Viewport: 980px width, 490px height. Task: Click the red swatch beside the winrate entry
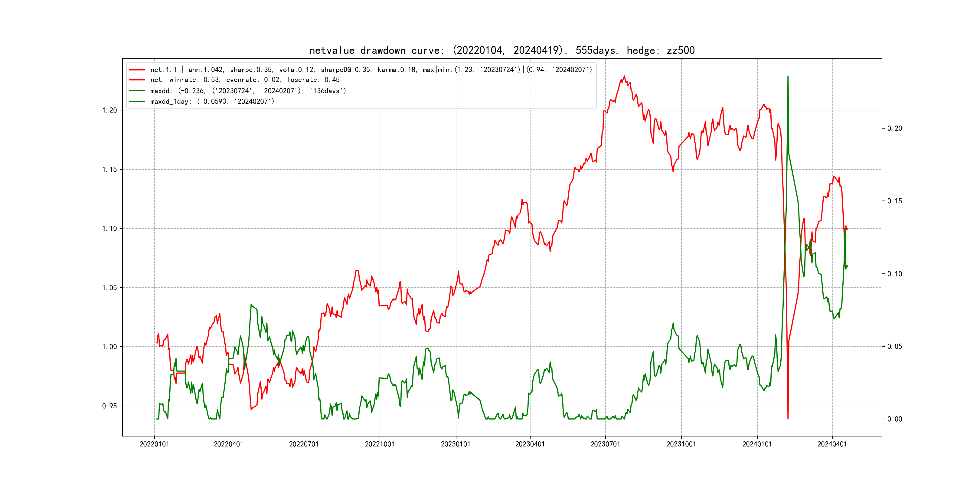click(x=137, y=80)
